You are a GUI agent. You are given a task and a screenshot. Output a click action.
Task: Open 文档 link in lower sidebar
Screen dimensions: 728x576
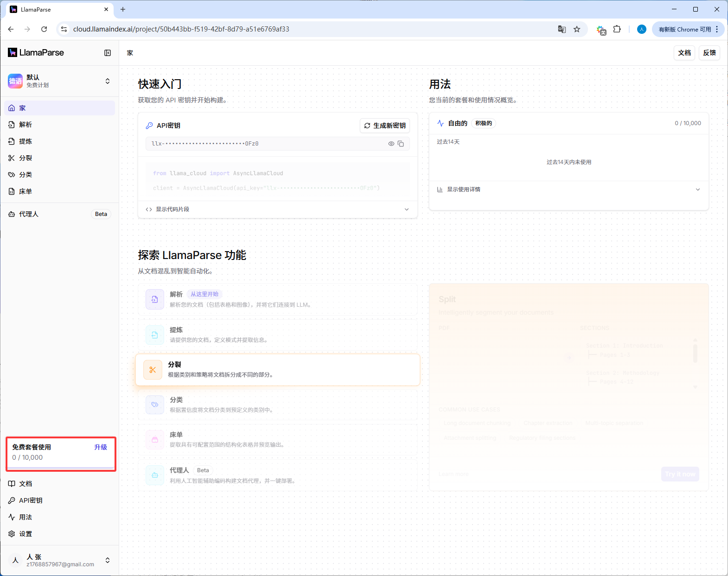pos(59,484)
